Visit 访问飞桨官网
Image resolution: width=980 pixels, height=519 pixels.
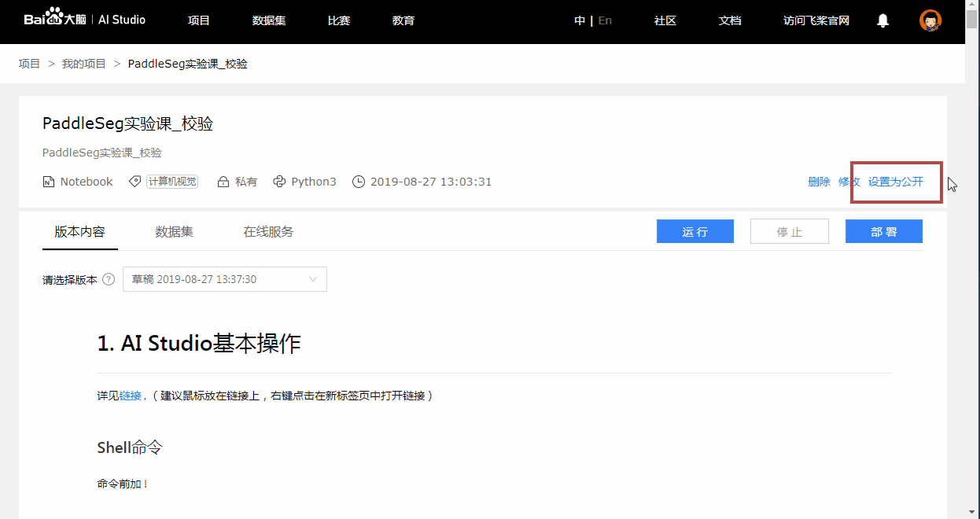816,20
